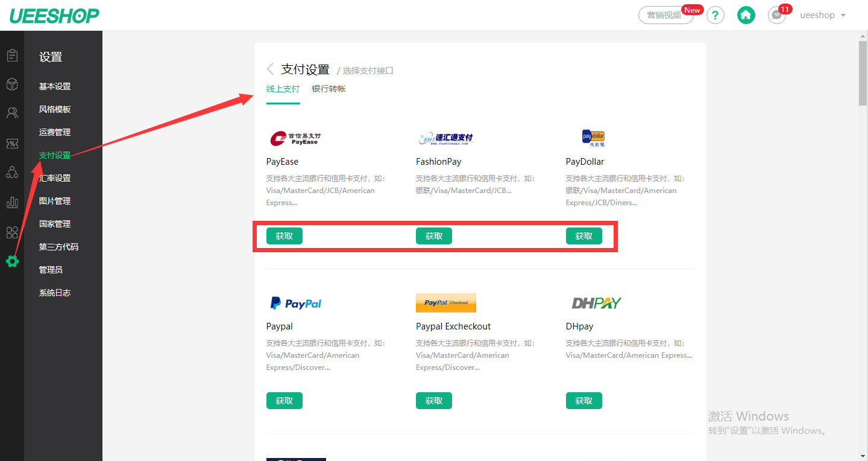868x461 pixels.
Task: Click the Paypal Excheckout title text
Action: [x=453, y=326]
